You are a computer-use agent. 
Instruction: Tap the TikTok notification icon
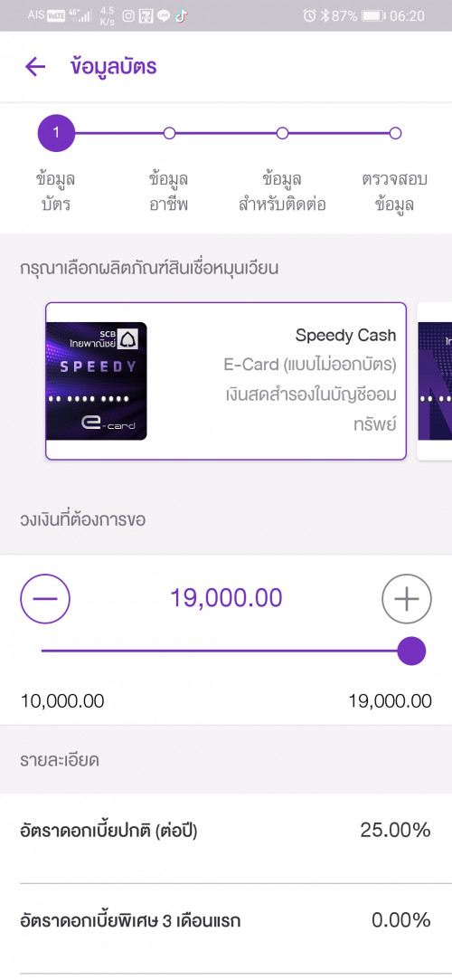181,16
